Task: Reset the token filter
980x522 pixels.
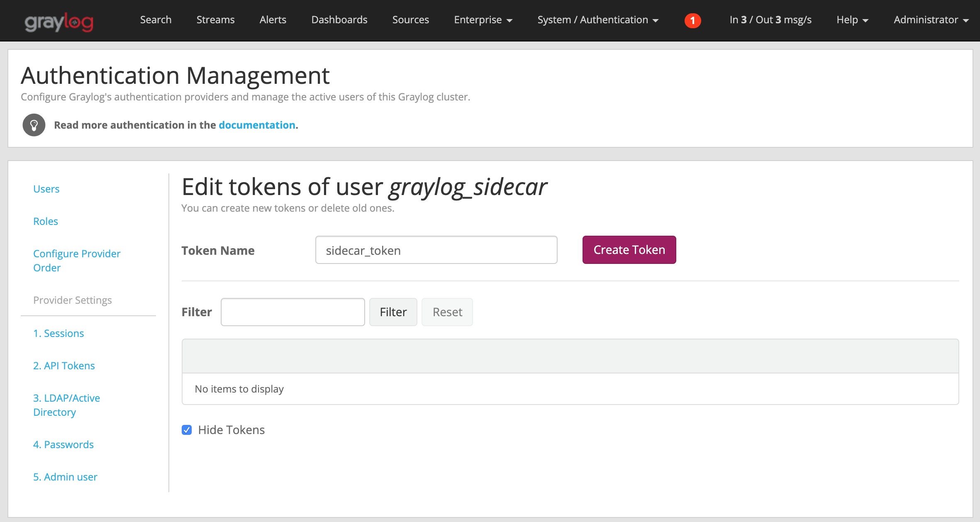Action: click(x=447, y=312)
